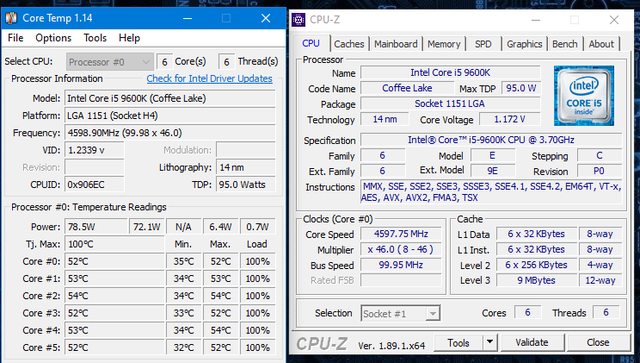Click the Threads count field in CPU-Z
The height and width of the screenshot is (363, 640).
pos(606,313)
